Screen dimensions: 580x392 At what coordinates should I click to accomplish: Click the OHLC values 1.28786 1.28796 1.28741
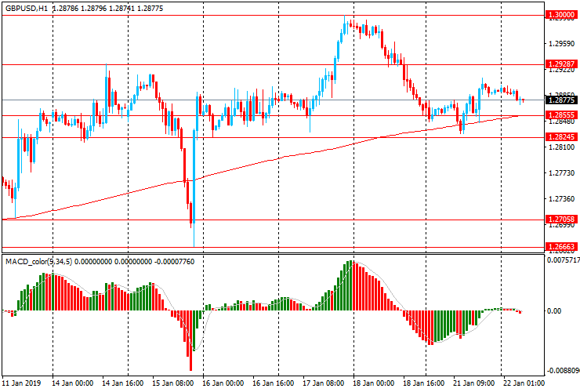click(x=93, y=8)
